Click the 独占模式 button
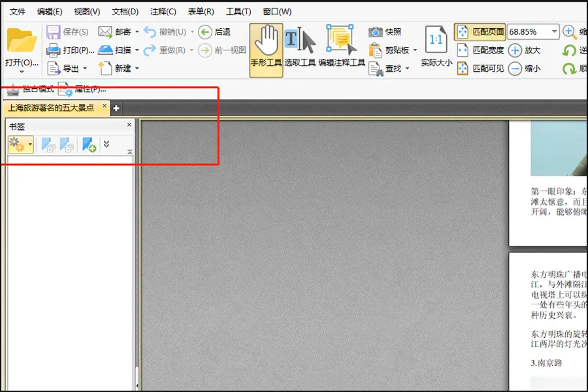The image size is (588, 392). pyautogui.click(x=31, y=89)
